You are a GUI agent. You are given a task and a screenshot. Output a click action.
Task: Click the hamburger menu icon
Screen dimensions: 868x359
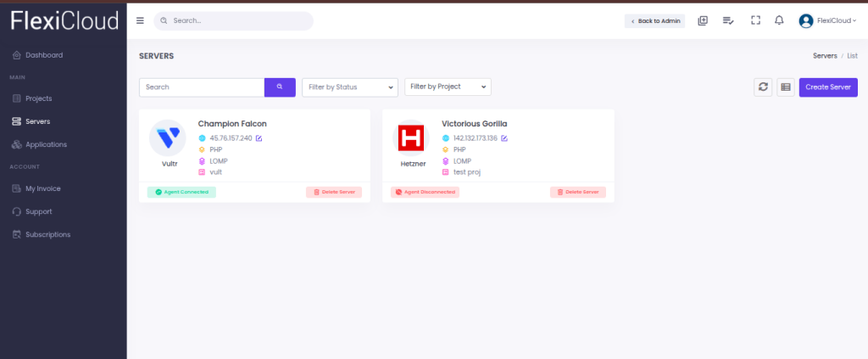click(x=140, y=20)
